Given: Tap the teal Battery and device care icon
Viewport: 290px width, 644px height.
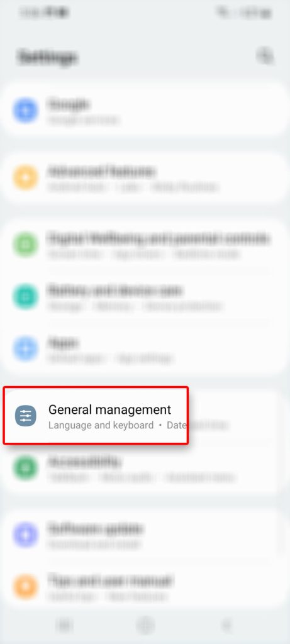Looking at the screenshot, I should pos(25,297).
